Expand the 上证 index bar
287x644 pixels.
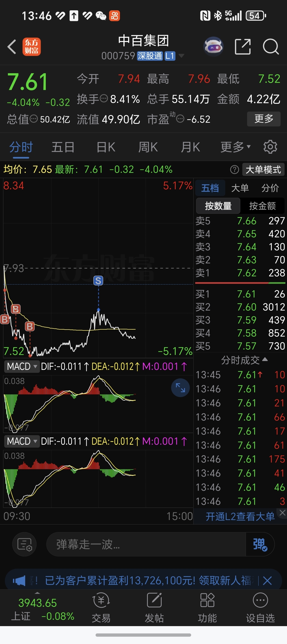pos(37,593)
